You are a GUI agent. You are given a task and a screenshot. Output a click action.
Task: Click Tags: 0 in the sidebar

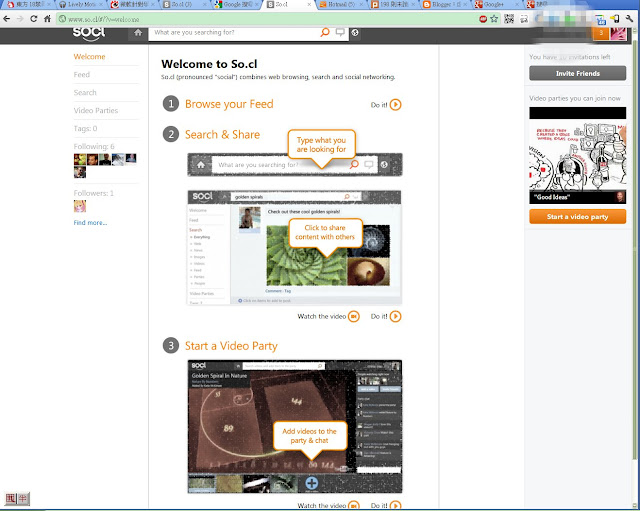click(x=85, y=129)
